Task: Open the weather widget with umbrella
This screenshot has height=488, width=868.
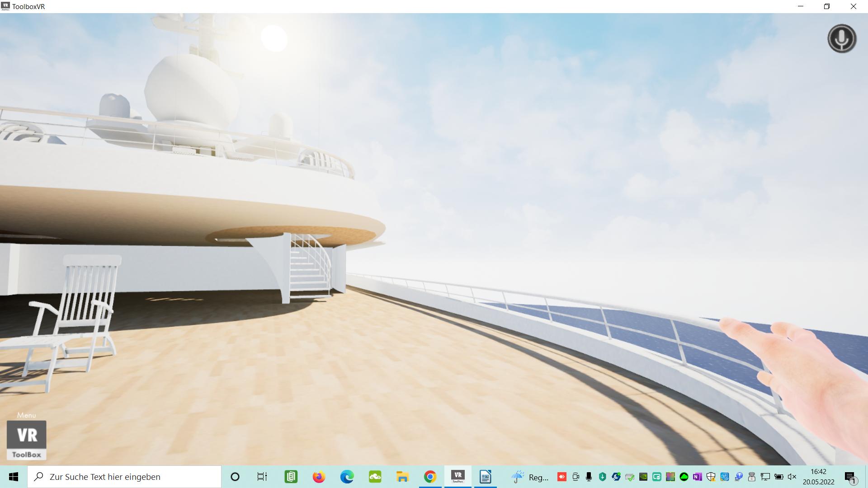Action: [x=530, y=477]
